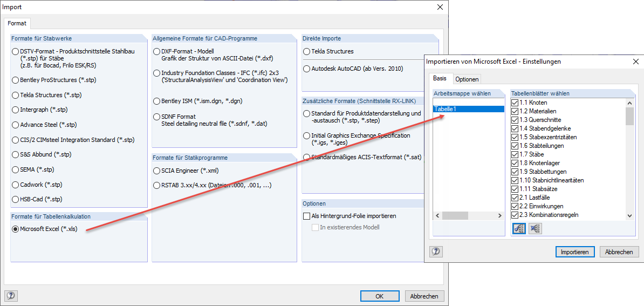Uncheck the 2.1 Lastfälle worksheet
Image resolution: width=644 pixels, height=306 pixels.
[x=515, y=198]
